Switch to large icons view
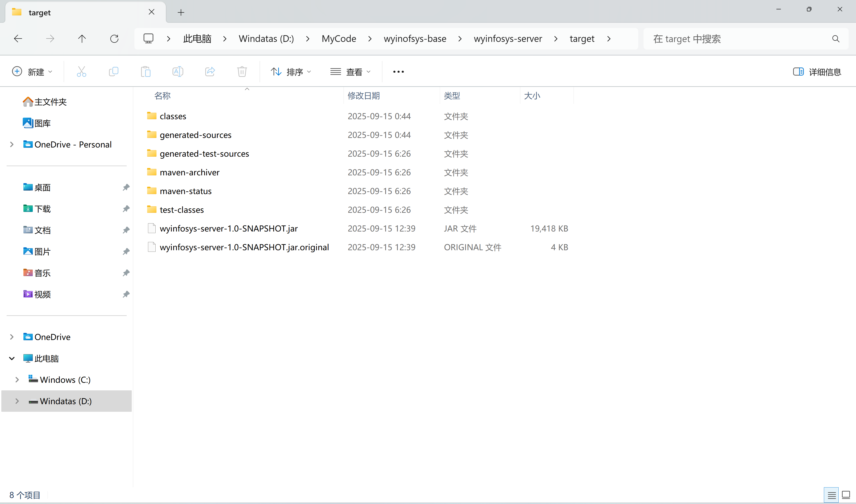Screen dimensions: 856x504 click(x=846, y=495)
